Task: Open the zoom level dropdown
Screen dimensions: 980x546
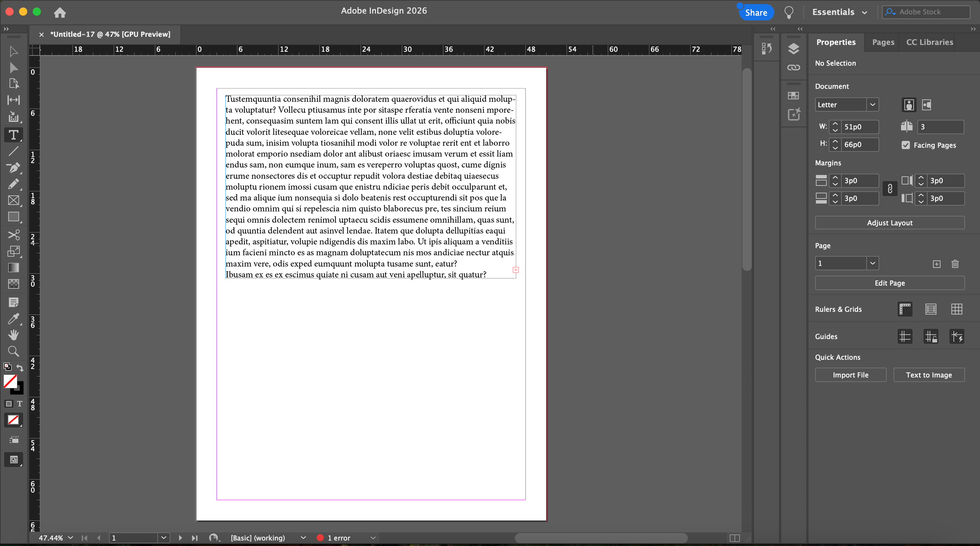Action: coord(70,537)
